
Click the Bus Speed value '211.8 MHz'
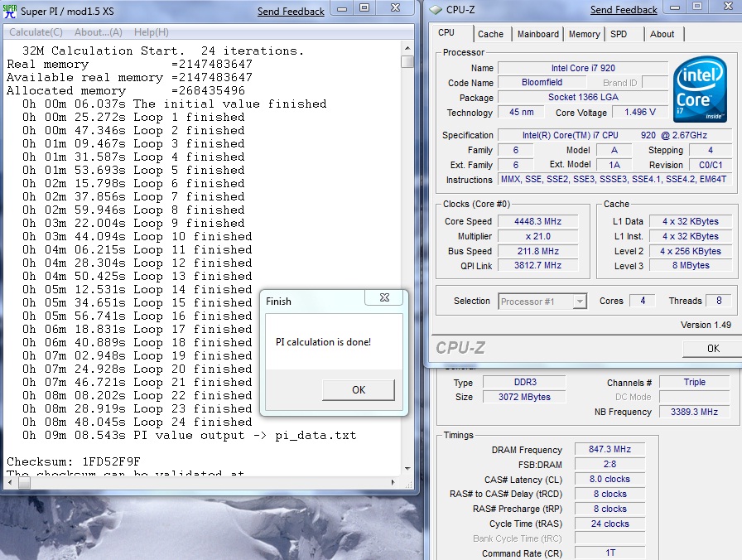pyautogui.click(x=538, y=251)
